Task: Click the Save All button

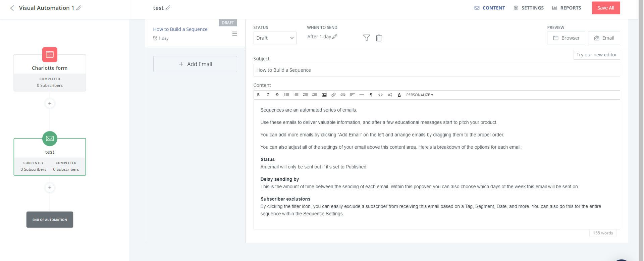Action: click(606, 8)
